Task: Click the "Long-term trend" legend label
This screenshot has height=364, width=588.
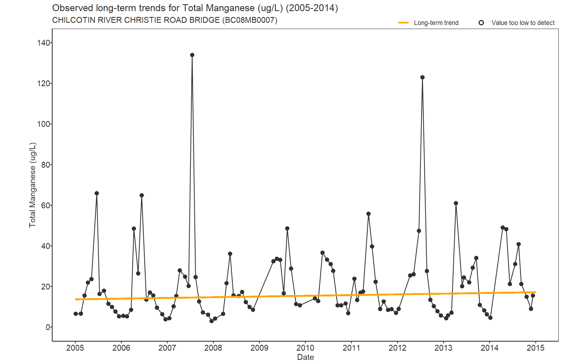Action: pyautogui.click(x=436, y=23)
